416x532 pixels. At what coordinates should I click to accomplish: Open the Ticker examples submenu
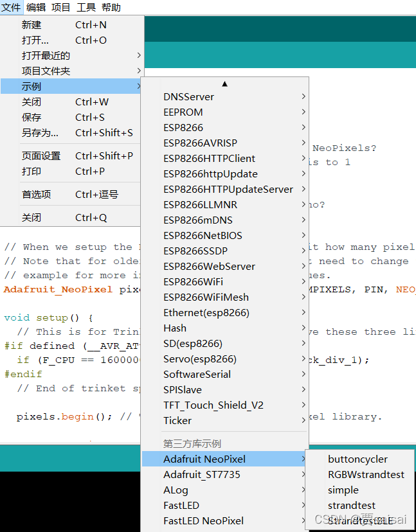pos(225,420)
